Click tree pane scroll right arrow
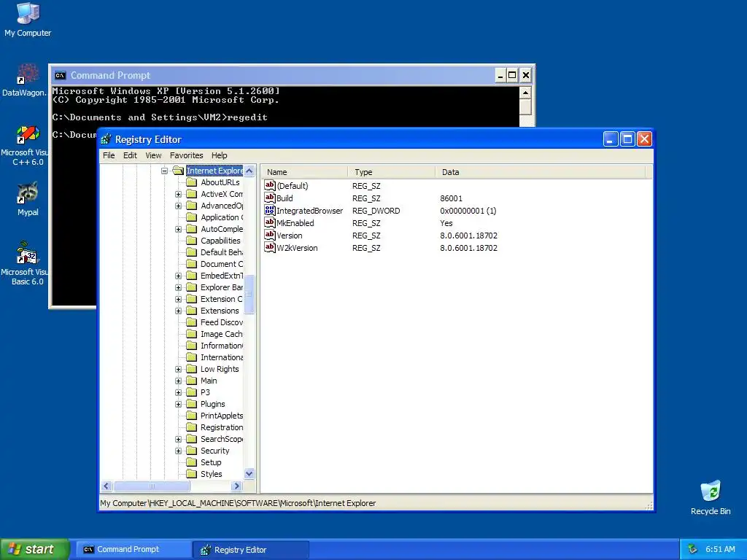Screen dimensions: 747x560 pos(237,486)
